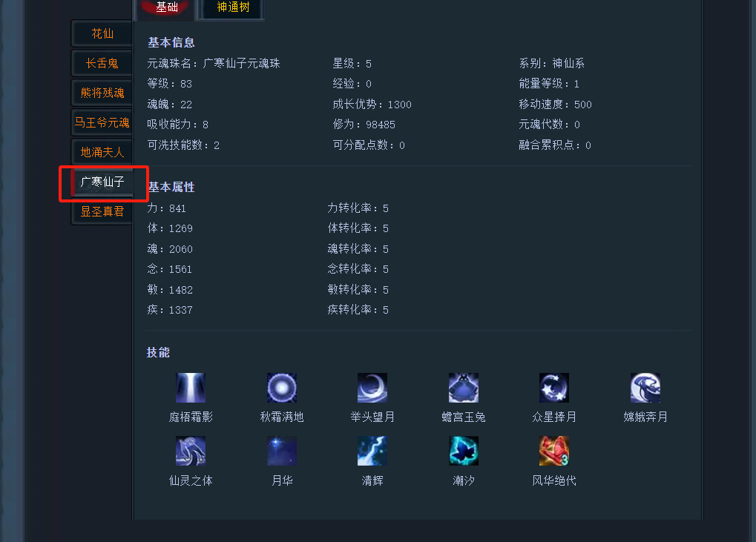Select the 潮汐 leaf skill icon
756x542 pixels.
coord(464,451)
